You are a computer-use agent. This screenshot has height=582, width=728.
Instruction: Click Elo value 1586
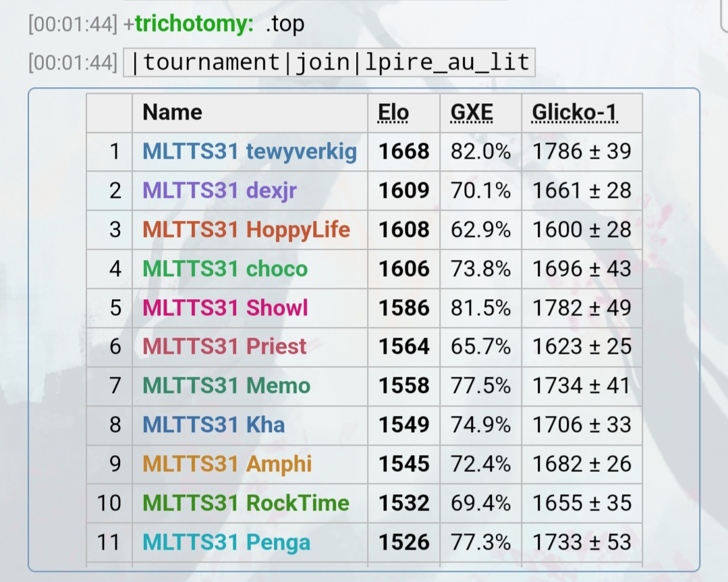tap(404, 308)
